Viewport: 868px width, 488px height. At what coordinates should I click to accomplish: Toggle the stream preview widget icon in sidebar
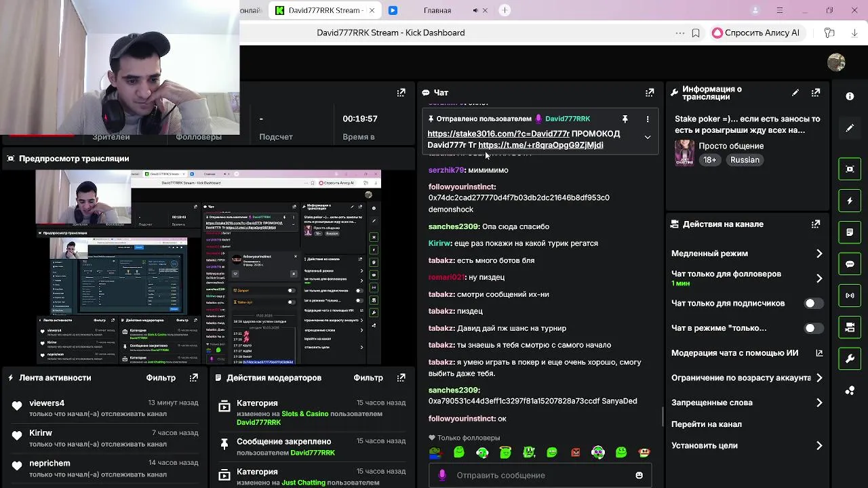click(850, 169)
